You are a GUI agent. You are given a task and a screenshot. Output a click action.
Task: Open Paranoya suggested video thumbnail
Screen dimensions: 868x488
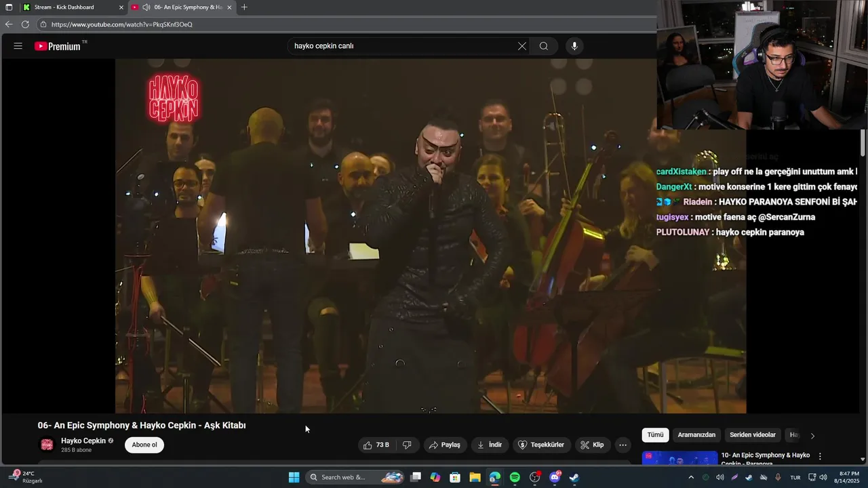tap(679, 458)
